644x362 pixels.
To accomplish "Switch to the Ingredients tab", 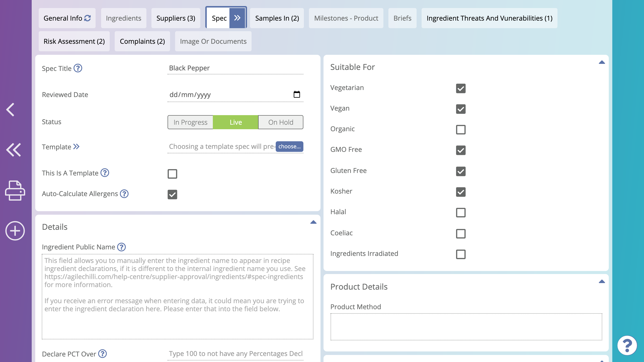I will coord(124,18).
